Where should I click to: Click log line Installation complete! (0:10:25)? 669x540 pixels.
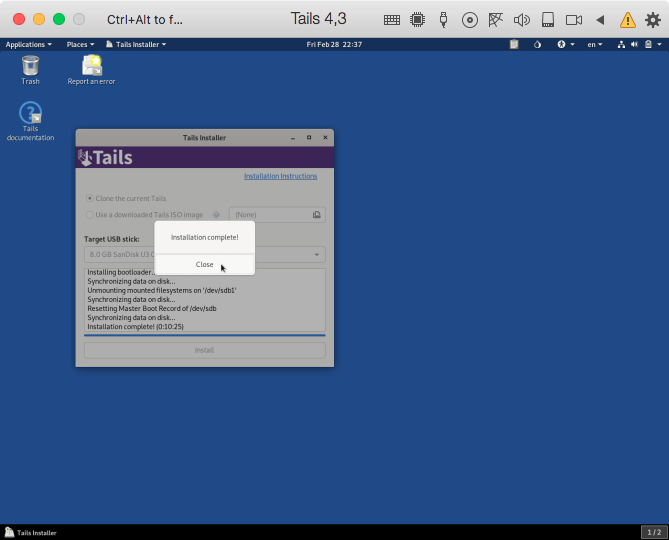point(135,327)
